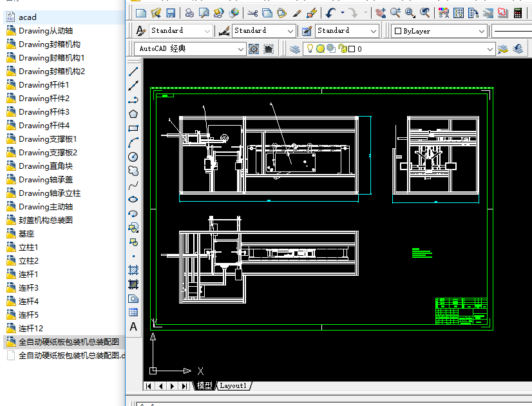The width and height of the screenshot is (532, 406).
Task: Choose the Multiline Text tool
Action: [x=133, y=327]
